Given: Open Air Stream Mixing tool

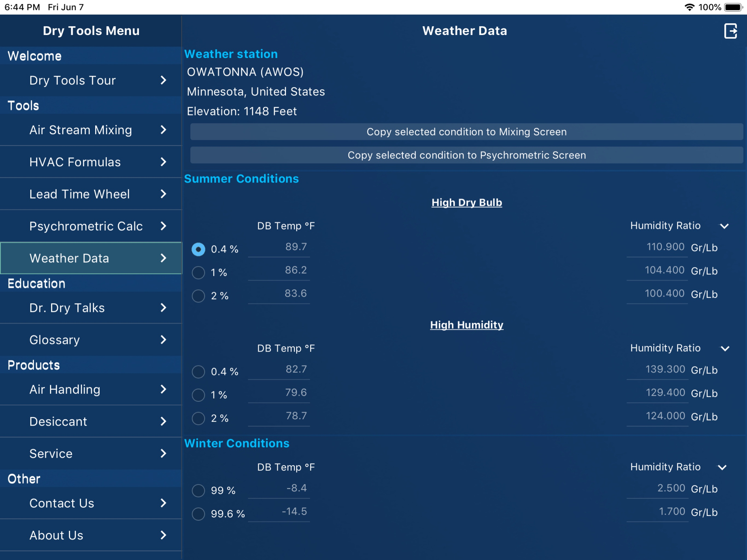Looking at the screenshot, I should pos(91,130).
